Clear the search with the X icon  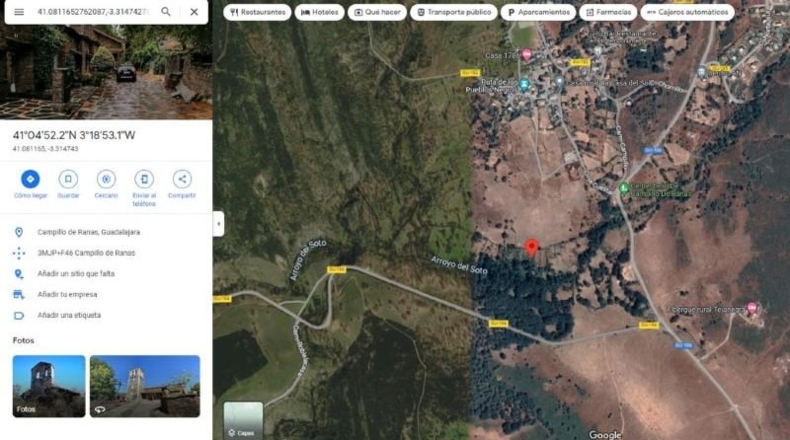194,12
